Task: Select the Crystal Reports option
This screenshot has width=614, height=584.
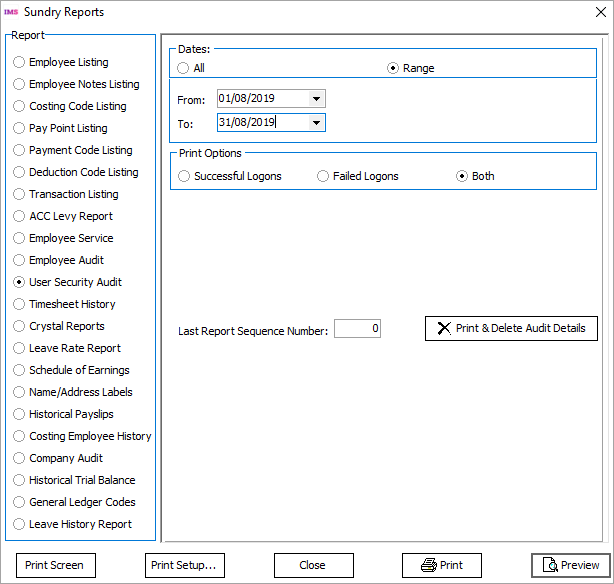Action: 19,326
